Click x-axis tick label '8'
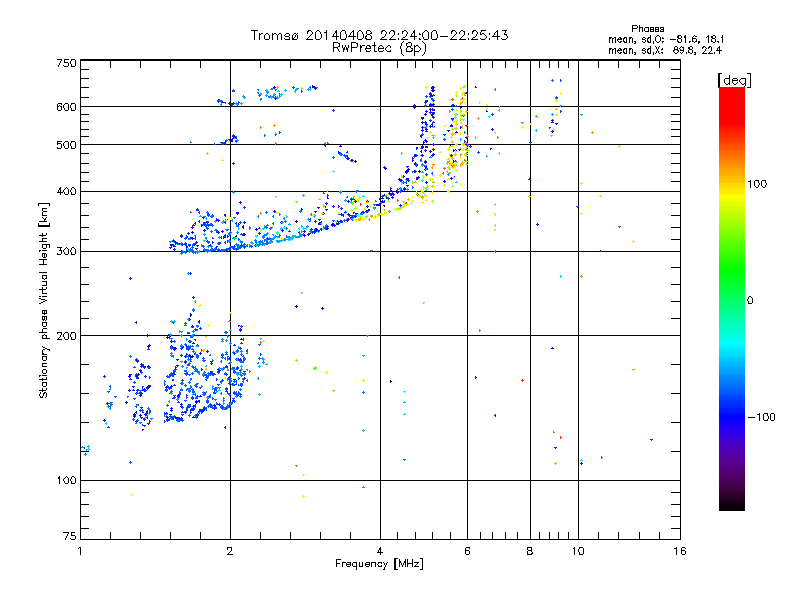 [x=530, y=551]
